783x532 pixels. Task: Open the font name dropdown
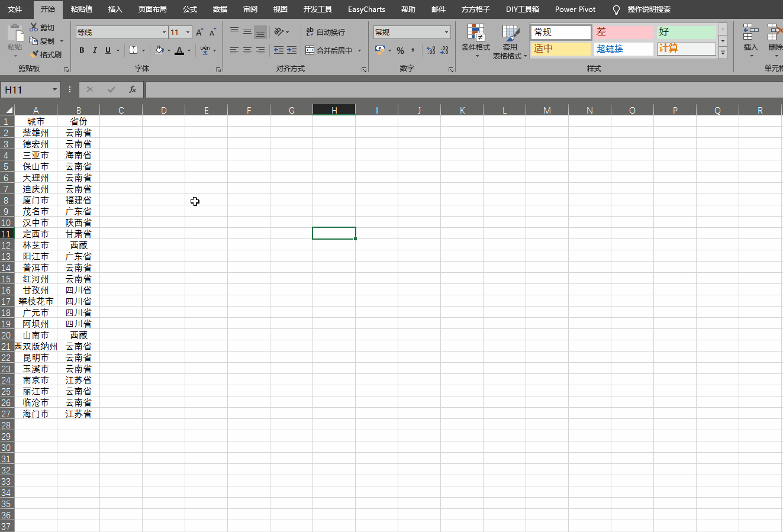(x=165, y=32)
